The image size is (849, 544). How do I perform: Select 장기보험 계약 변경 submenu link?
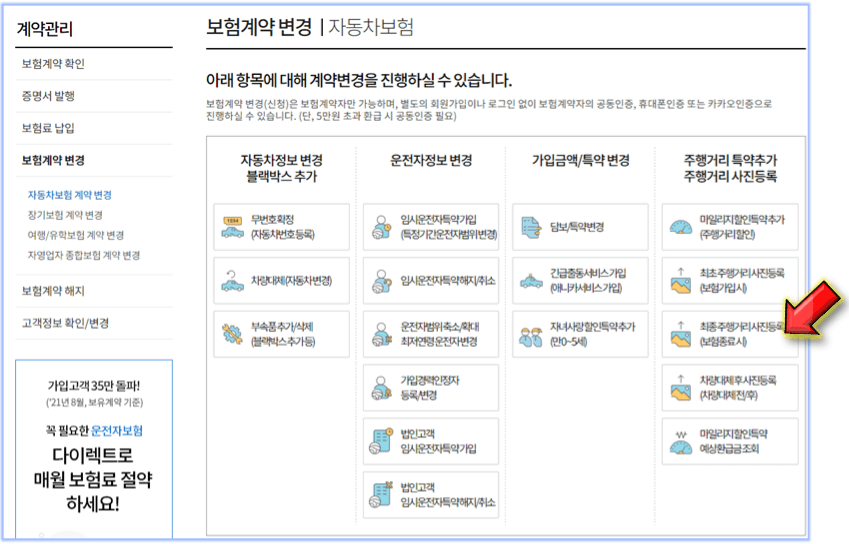pos(65,215)
